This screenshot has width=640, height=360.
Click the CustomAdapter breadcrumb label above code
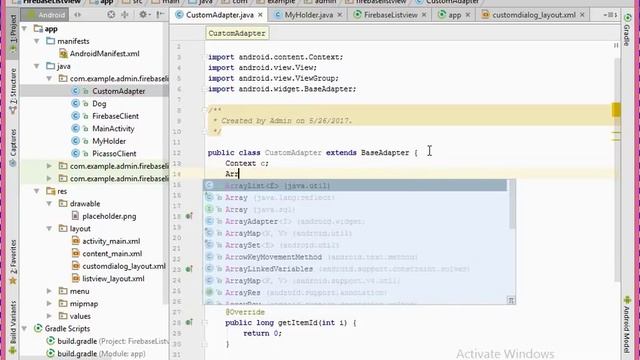[237, 33]
